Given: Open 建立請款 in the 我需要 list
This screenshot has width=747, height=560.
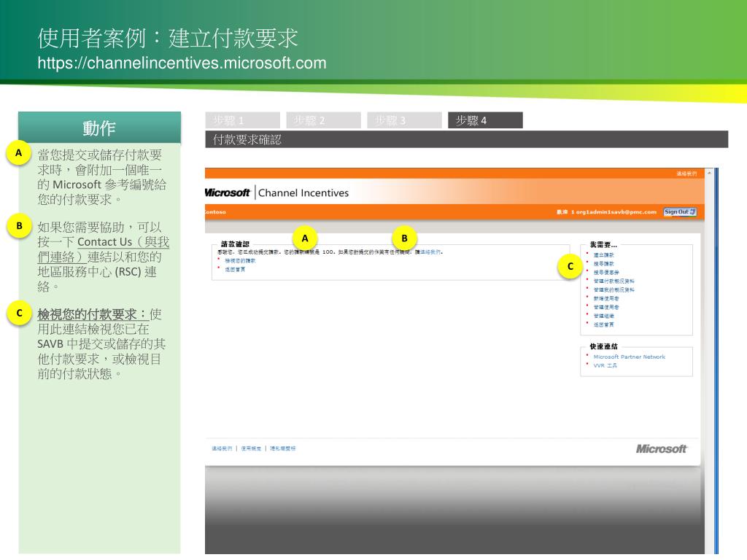Looking at the screenshot, I should point(603,255).
